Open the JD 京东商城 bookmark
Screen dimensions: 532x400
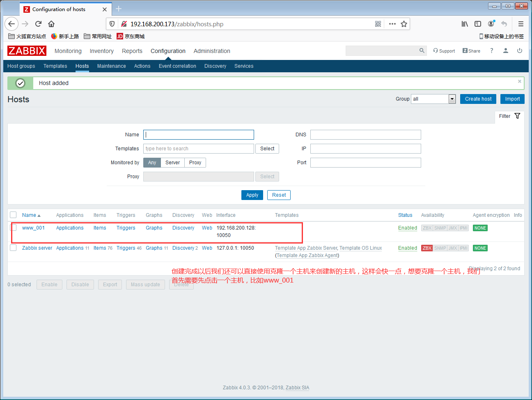click(131, 36)
